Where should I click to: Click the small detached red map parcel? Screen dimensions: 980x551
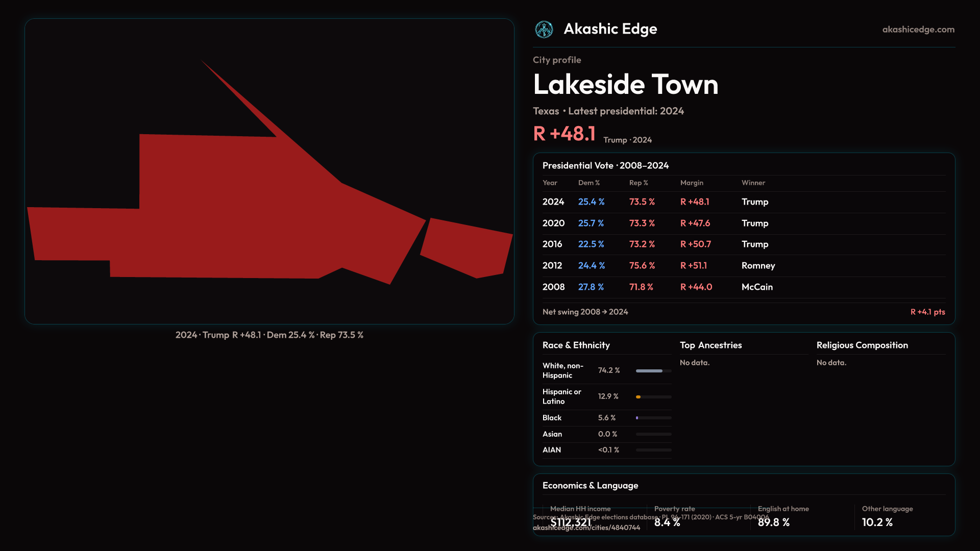point(467,248)
